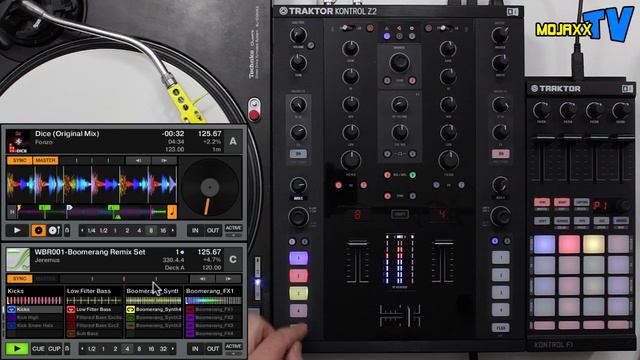Set Deck C loop size to 4
The width and height of the screenshot is (640, 360).
click(x=127, y=349)
